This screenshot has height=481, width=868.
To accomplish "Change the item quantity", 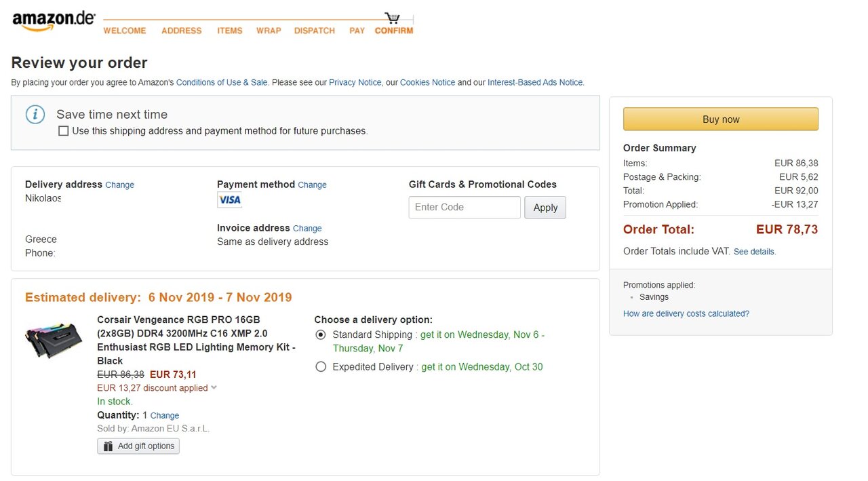I will click(165, 415).
